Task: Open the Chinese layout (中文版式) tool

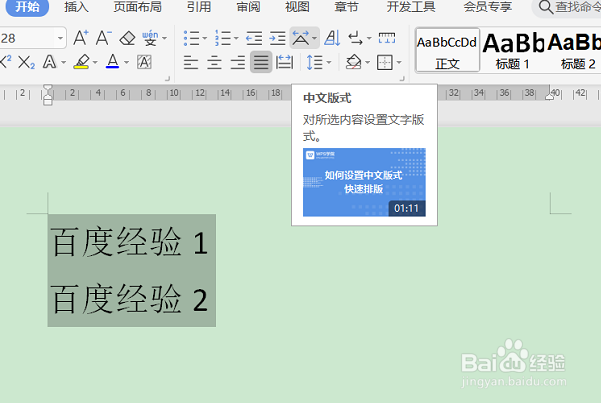Action: coord(300,38)
